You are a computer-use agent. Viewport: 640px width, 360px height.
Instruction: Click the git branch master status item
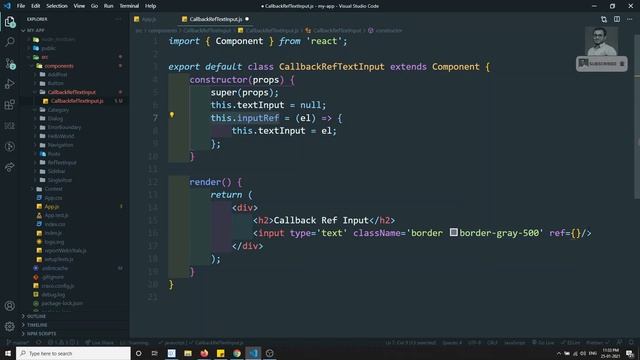point(18,342)
